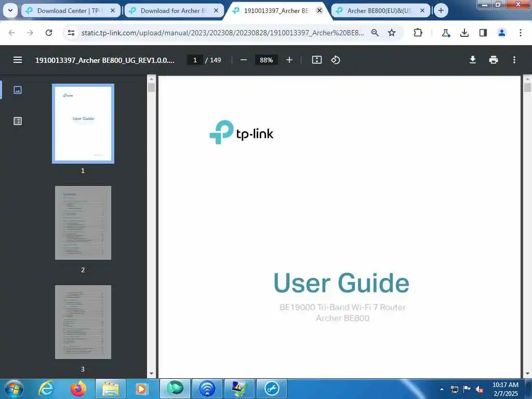
Task: Click the 88% zoom level field
Action: tap(266, 60)
